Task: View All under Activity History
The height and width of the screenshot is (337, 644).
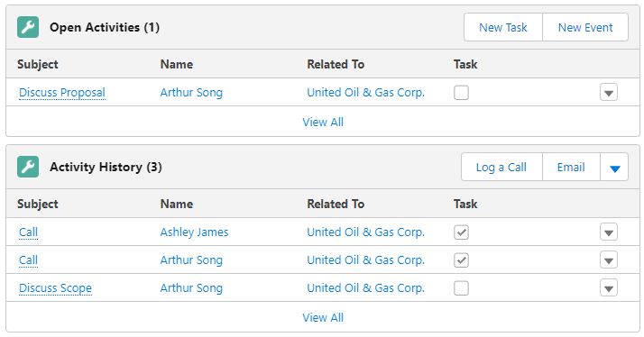Action: tap(323, 317)
